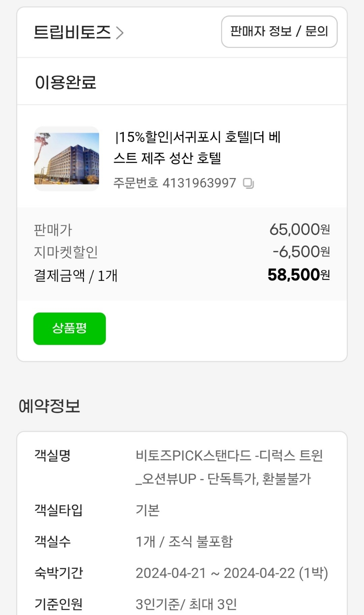
Task: Tap the chevron next to 트립비토즈
Action: point(120,33)
